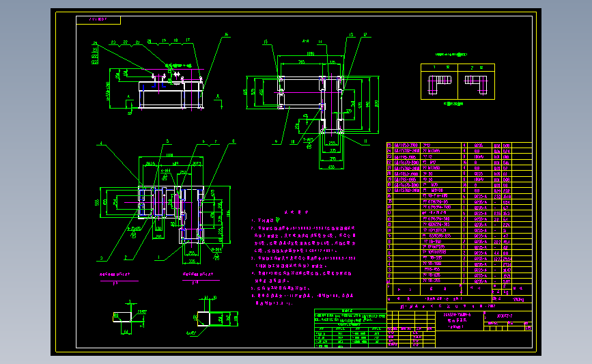Viewport: 592px width, 364px height.
Task: Select the left installation type diagram
Action: (440, 85)
